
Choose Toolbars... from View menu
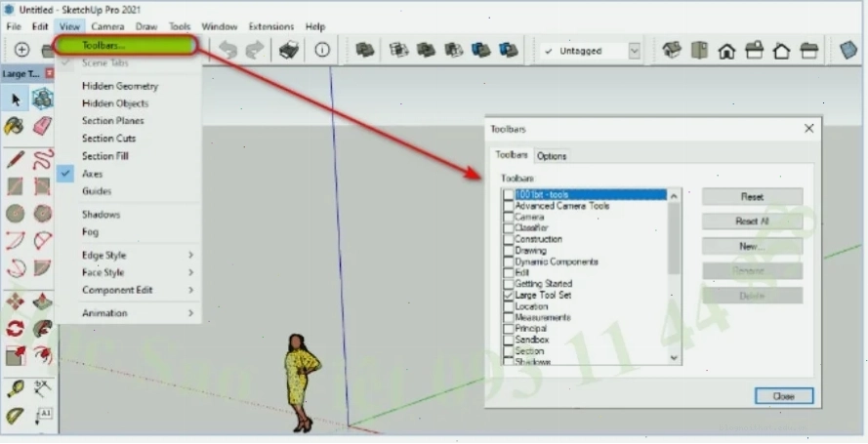pyautogui.click(x=127, y=45)
